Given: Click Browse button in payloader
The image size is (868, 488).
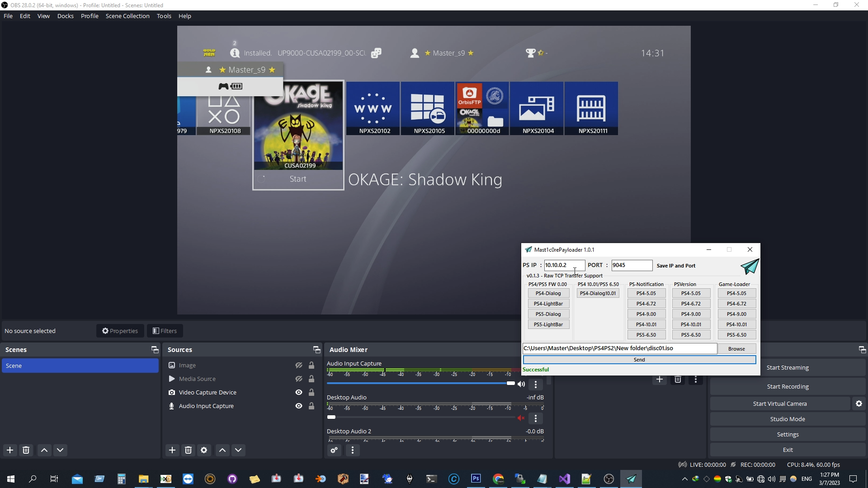Looking at the screenshot, I should (x=736, y=349).
